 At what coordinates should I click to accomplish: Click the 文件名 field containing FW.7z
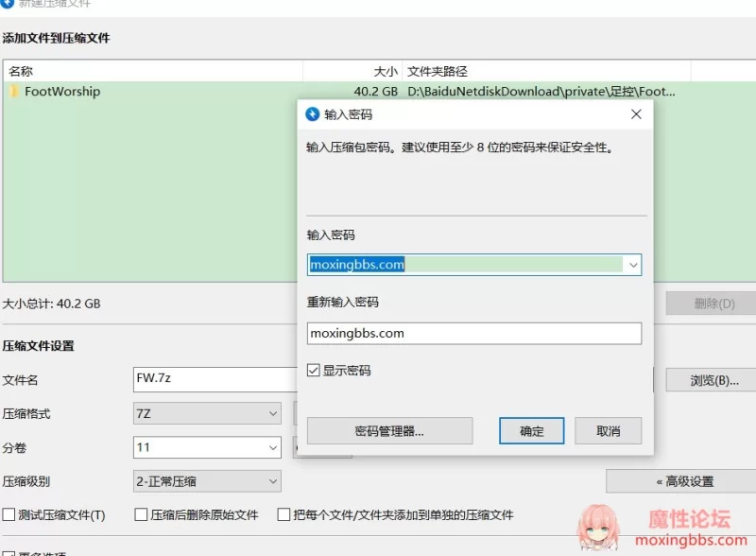point(215,379)
